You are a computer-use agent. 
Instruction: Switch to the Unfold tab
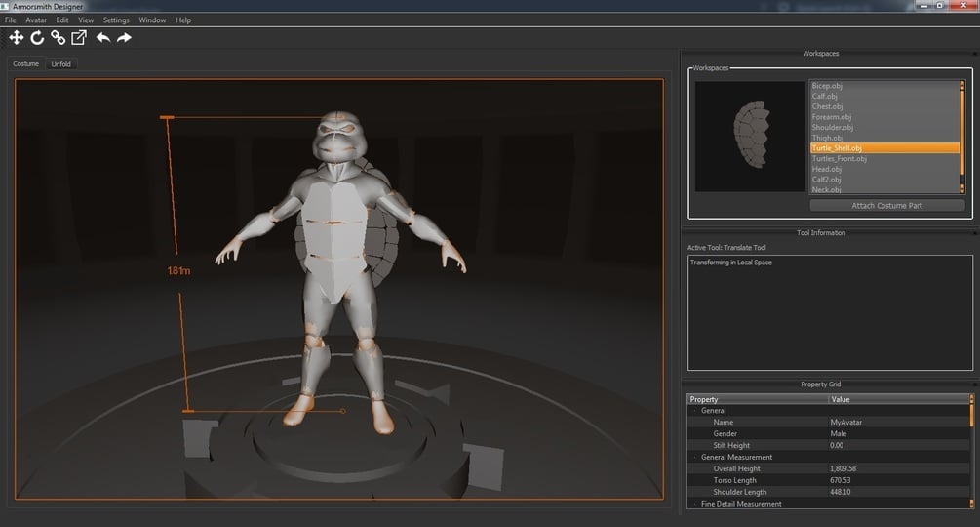pos(61,63)
